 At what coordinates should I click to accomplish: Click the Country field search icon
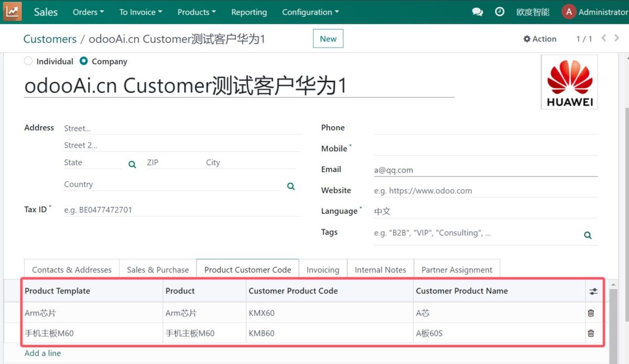[291, 186]
